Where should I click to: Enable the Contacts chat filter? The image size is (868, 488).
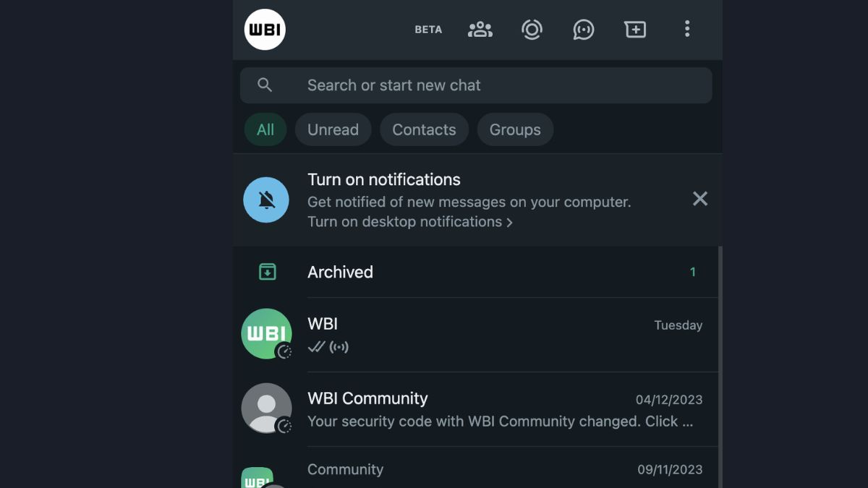(x=424, y=130)
